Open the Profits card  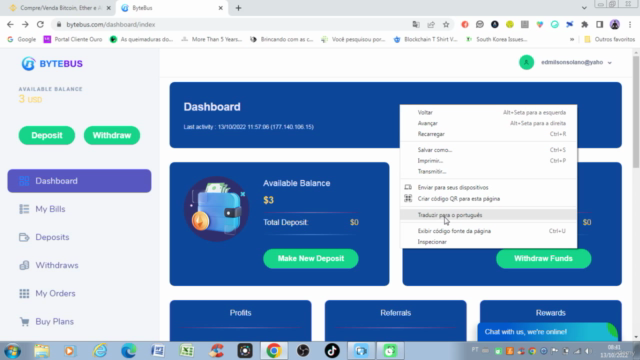[x=240, y=320]
